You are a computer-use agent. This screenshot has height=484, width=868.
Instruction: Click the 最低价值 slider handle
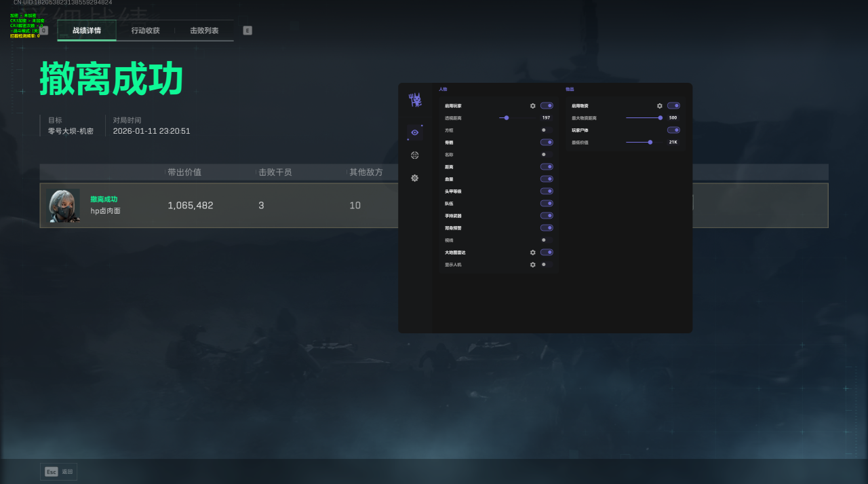pyautogui.click(x=650, y=143)
